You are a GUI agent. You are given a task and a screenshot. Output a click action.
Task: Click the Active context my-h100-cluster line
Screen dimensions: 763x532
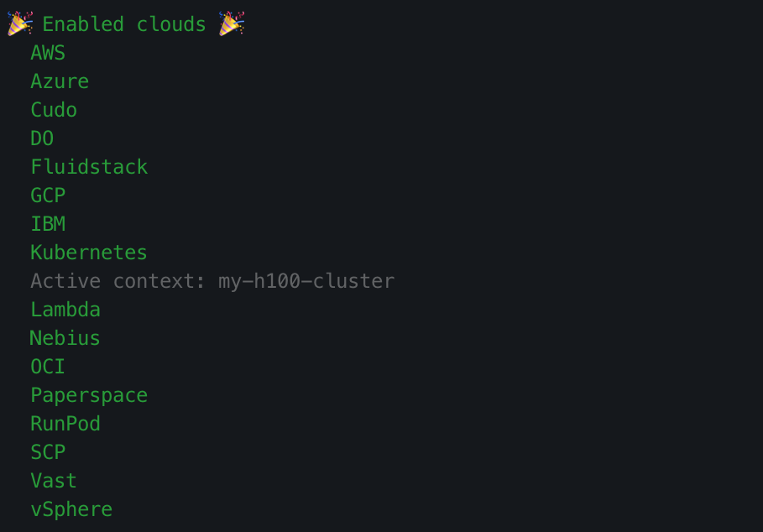click(x=212, y=281)
